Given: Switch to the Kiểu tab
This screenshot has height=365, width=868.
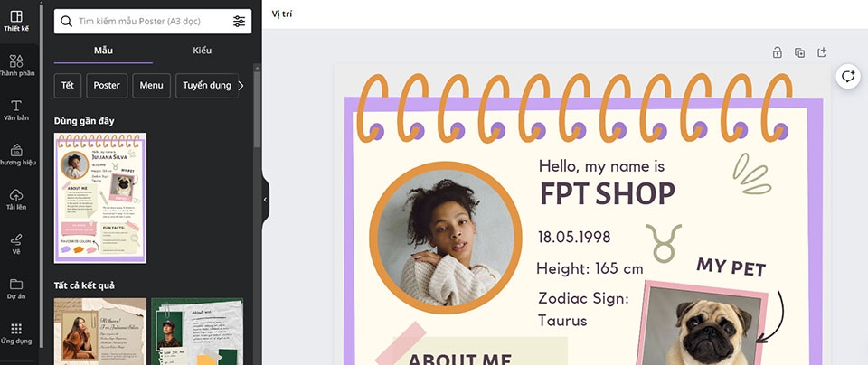Looking at the screenshot, I should (x=202, y=51).
